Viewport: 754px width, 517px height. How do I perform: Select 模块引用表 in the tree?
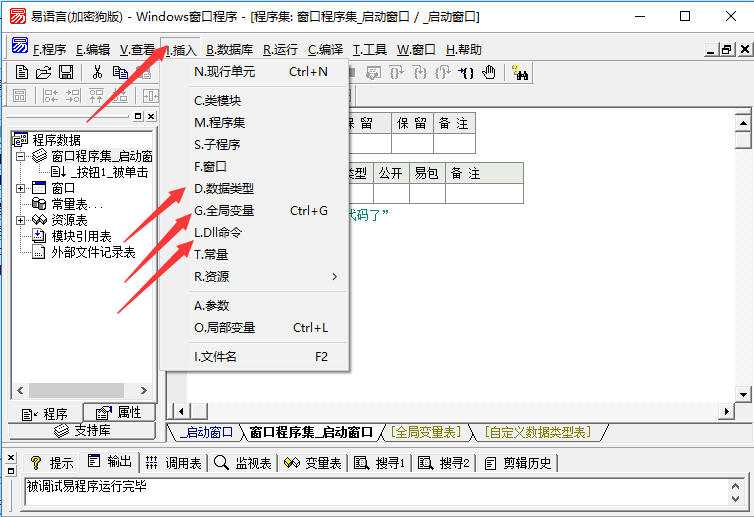pos(81,236)
